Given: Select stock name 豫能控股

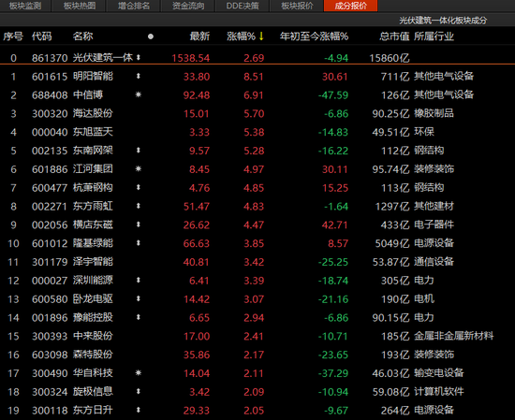Looking at the screenshot, I should click(93, 317).
